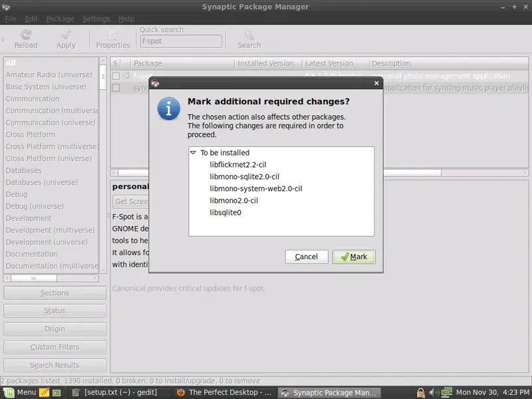Screen dimensions: 532x399
Task: Select Databases (universe) category
Action: point(41,182)
